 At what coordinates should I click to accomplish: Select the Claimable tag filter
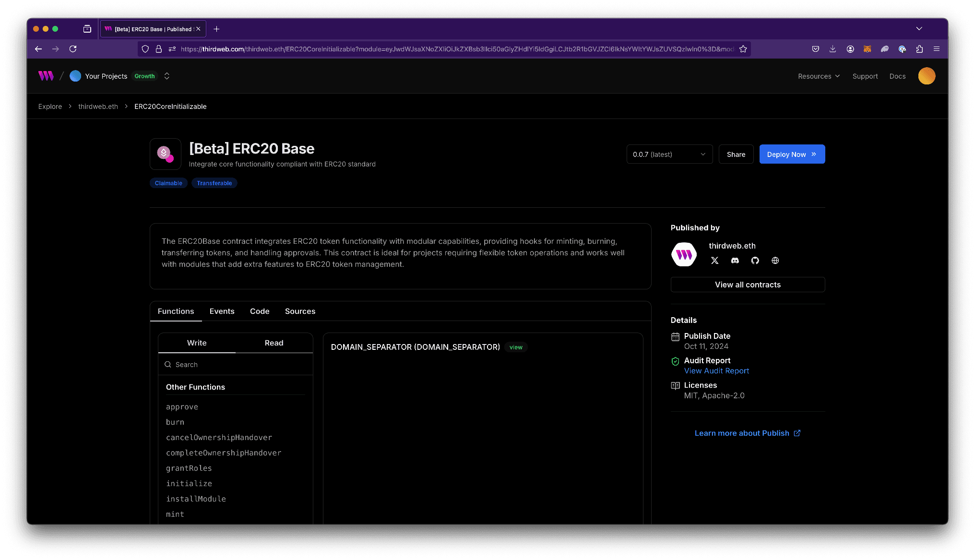tap(168, 183)
